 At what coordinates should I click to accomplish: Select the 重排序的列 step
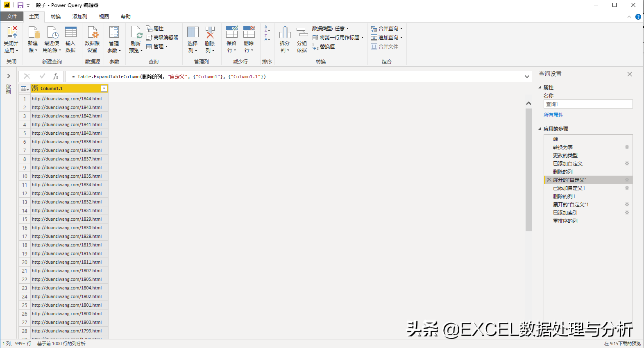[x=588, y=221]
